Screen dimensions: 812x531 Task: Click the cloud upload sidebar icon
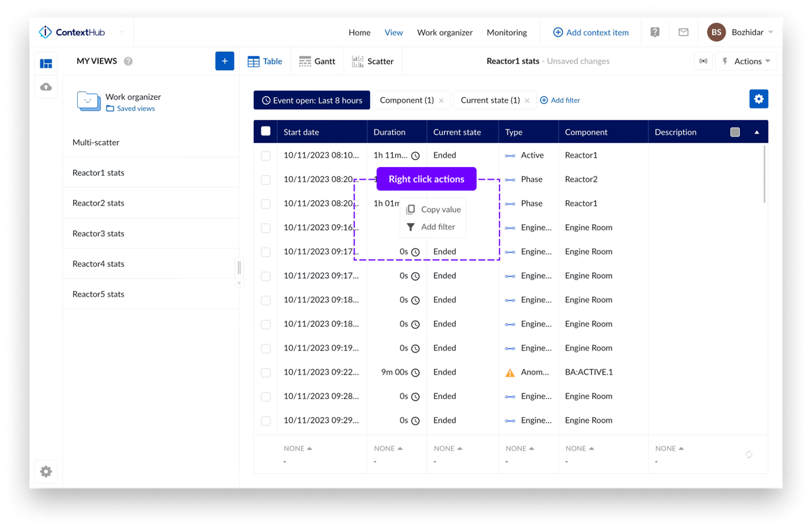[46, 87]
